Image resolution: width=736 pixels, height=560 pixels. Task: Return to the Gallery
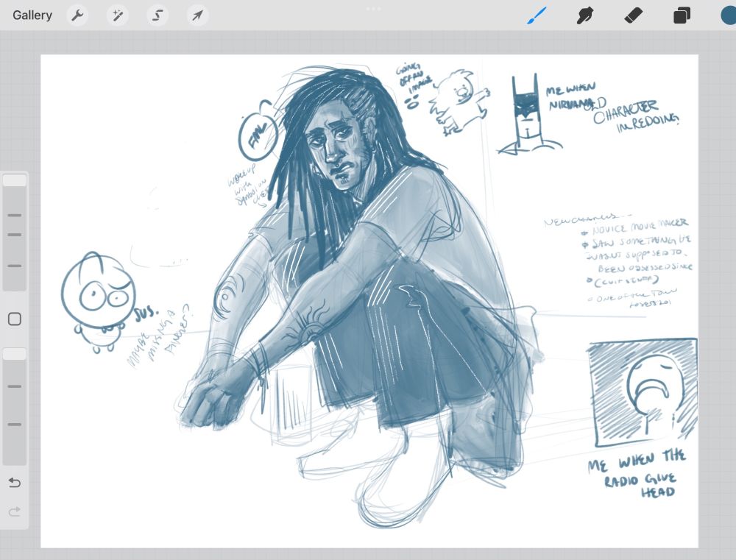point(32,15)
